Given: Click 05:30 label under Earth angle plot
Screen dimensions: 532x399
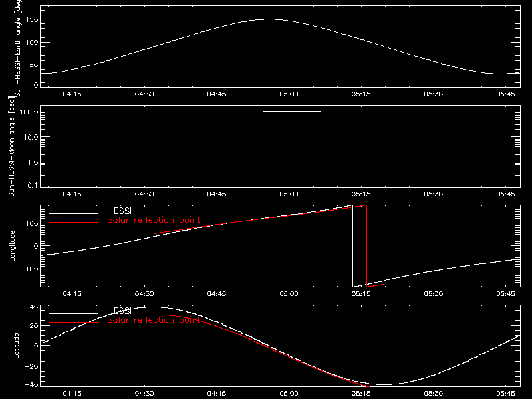Looking at the screenshot, I should click(x=434, y=94).
